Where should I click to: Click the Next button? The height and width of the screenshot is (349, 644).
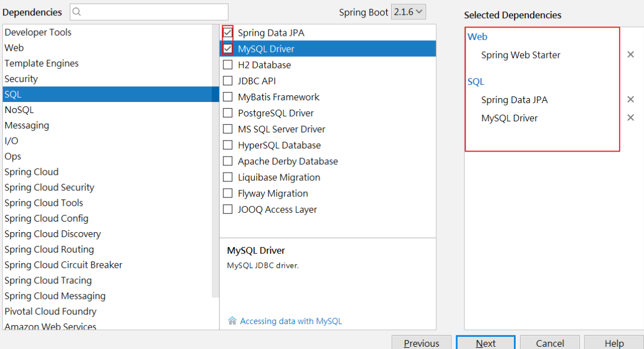[x=485, y=343]
